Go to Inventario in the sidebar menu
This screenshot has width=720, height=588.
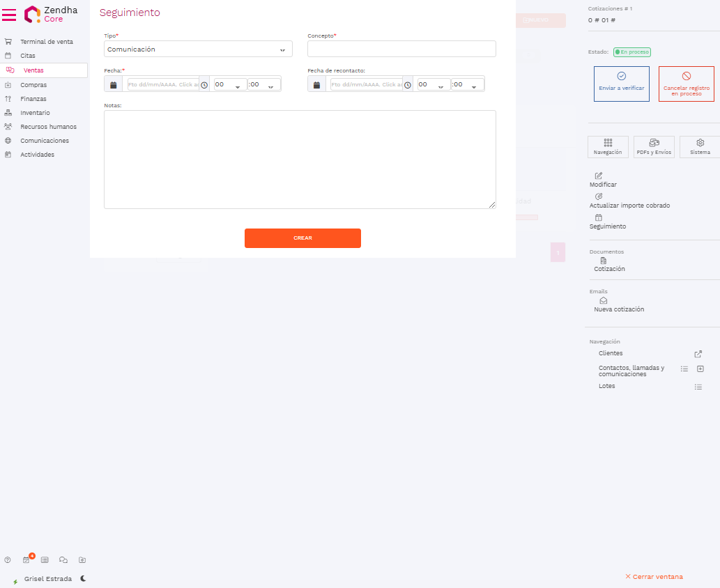click(x=35, y=113)
